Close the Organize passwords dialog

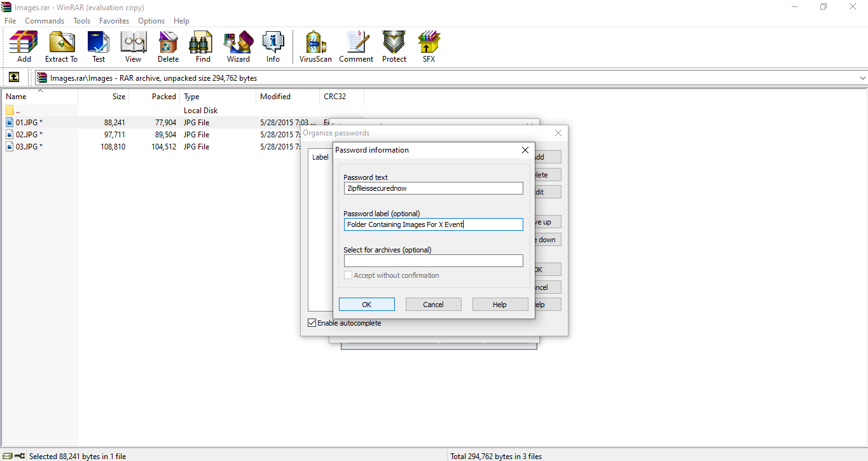pos(558,133)
